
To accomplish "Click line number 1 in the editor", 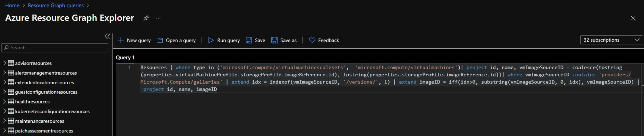I will coord(129,67).
